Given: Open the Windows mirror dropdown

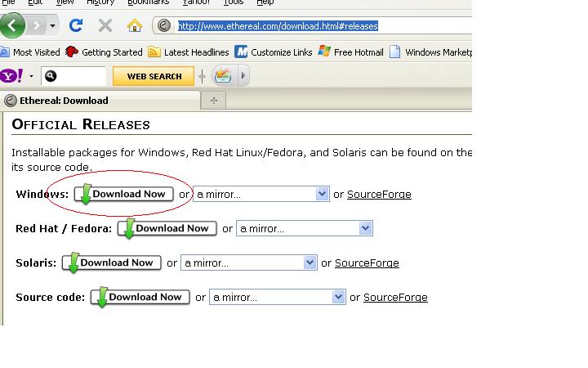Looking at the screenshot, I should click(261, 194).
